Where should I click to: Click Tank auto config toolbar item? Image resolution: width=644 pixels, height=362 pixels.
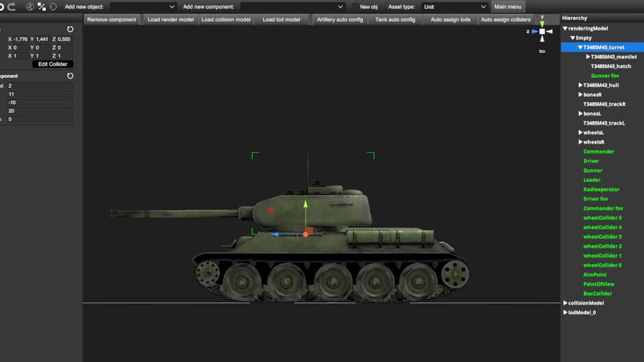tap(395, 20)
